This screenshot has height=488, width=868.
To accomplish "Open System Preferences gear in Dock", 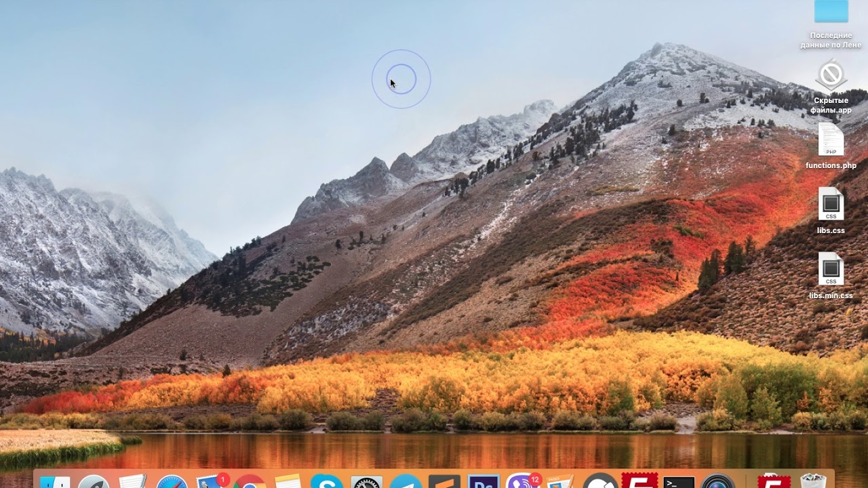I will (x=366, y=481).
